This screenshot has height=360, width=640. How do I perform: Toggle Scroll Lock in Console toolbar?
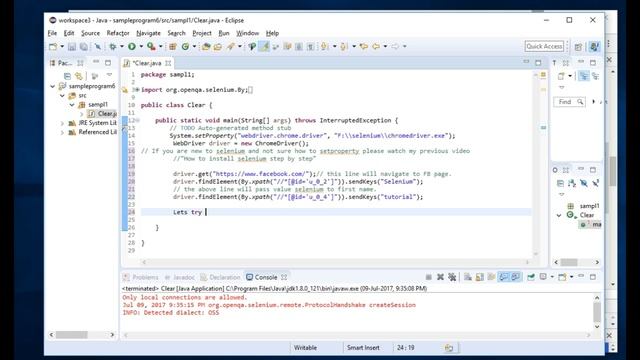[480, 277]
